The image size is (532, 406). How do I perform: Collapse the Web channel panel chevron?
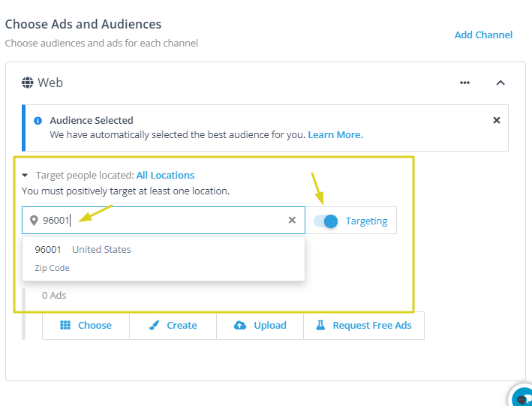coord(500,83)
